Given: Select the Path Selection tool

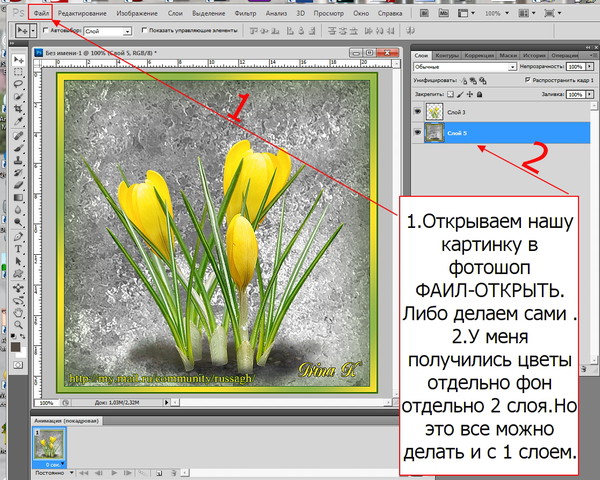Looking at the screenshot, I should 18,261.
